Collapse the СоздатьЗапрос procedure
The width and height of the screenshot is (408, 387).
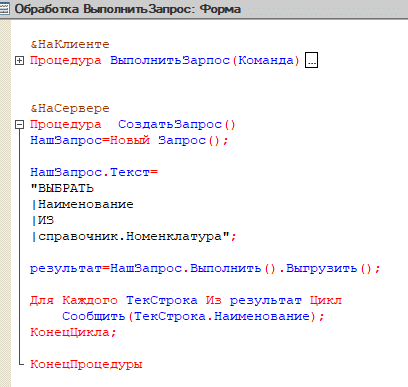(x=20, y=125)
